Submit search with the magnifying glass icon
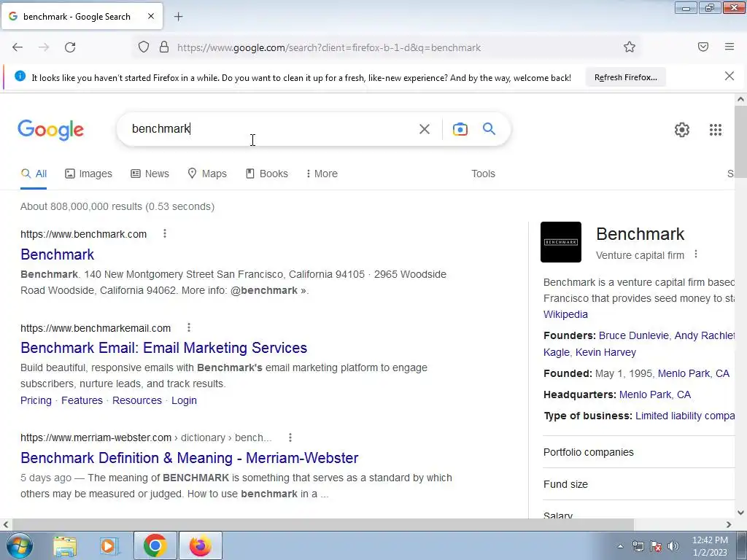This screenshot has width=747, height=560. point(489,128)
